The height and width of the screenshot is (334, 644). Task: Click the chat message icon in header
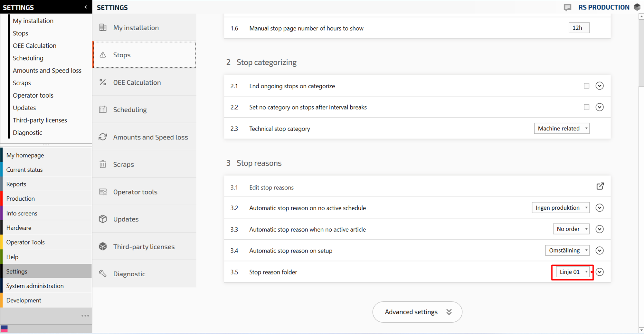[x=567, y=7]
